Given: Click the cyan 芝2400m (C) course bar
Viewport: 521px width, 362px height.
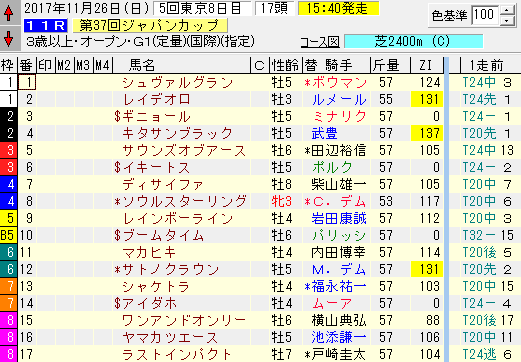Looking at the screenshot, I should pyautogui.click(x=413, y=42).
